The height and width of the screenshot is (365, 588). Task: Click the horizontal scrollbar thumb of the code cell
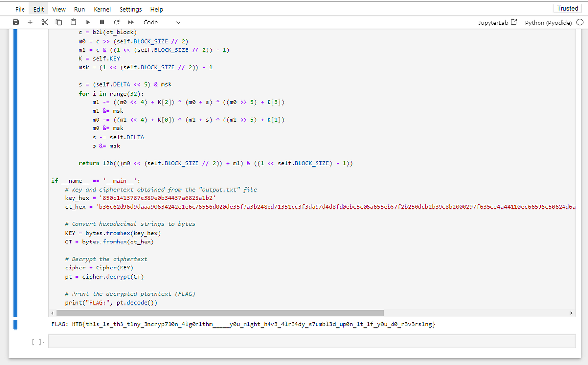coord(220,313)
